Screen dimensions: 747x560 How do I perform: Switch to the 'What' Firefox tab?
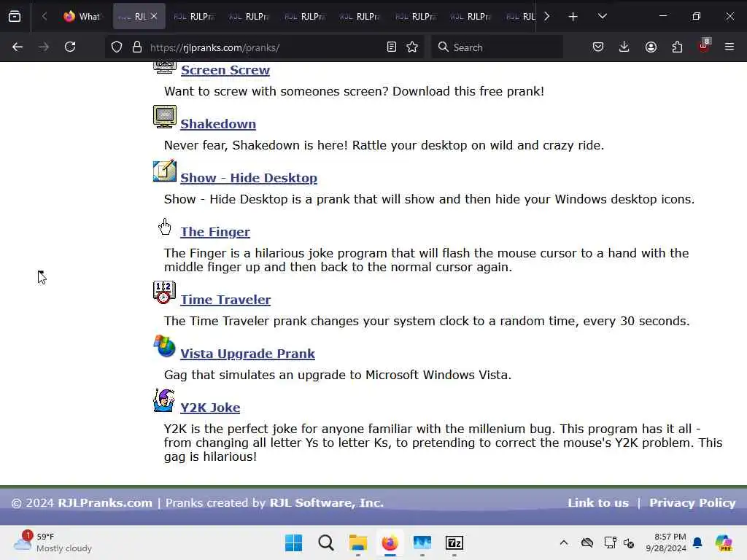[x=82, y=17]
